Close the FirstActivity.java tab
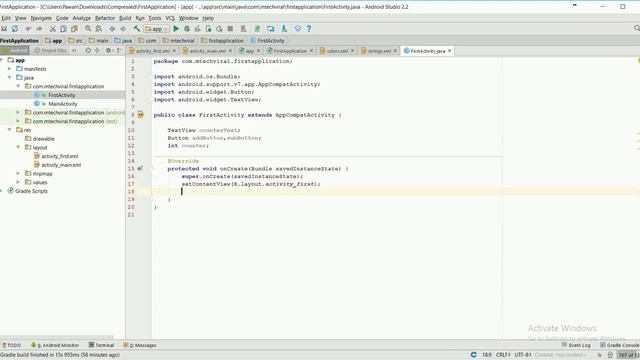 click(x=450, y=51)
